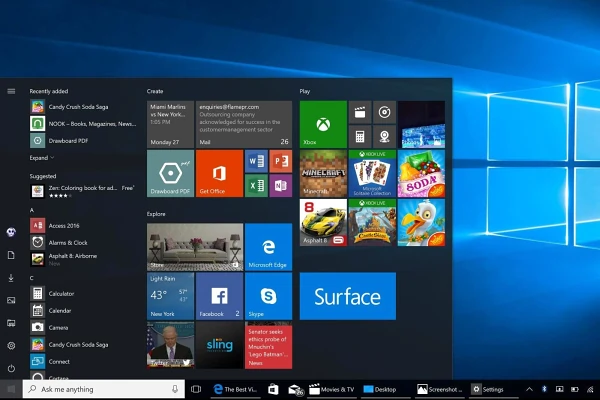This screenshot has height=400, width=600.
Task: Click the Cortana microphone icon
Action: tap(175, 389)
